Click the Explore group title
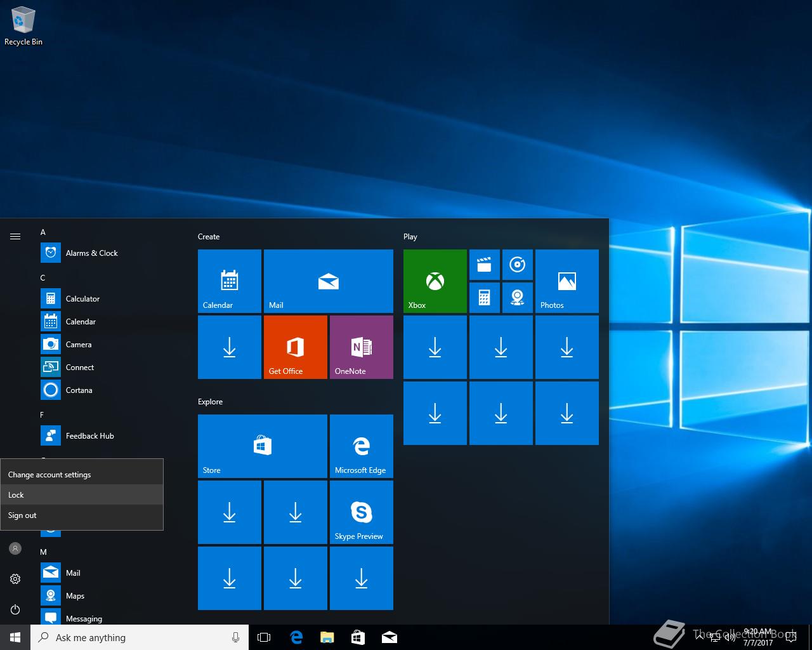 (x=210, y=402)
